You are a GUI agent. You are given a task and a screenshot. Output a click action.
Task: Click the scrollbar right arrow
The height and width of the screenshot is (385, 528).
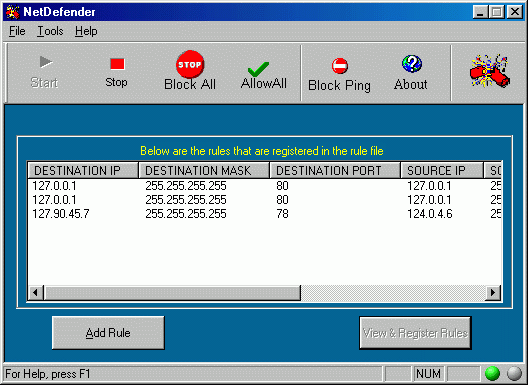(x=493, y=292)
